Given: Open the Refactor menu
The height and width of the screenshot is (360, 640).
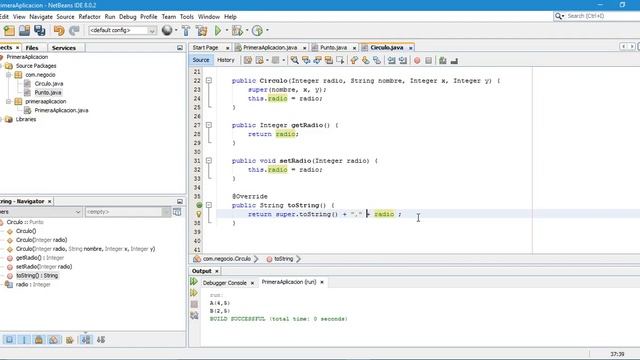Looking at the screenshot, I should point(89,17).
